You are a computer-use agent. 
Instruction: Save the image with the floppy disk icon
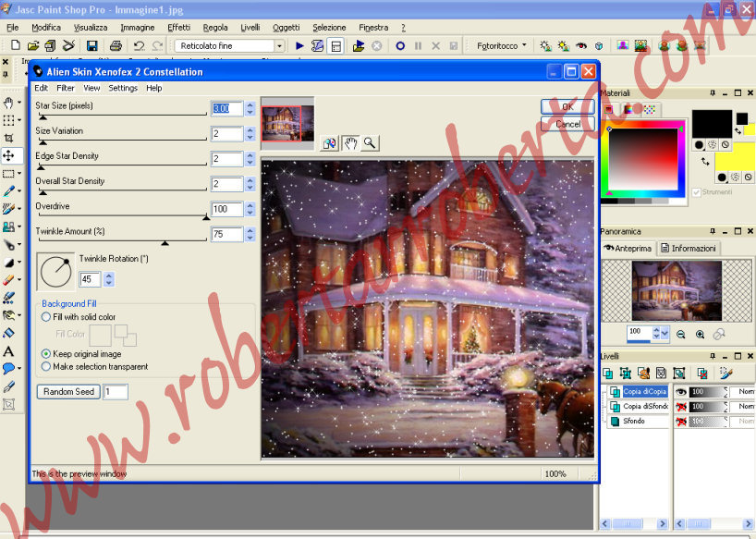pos(91,46)
